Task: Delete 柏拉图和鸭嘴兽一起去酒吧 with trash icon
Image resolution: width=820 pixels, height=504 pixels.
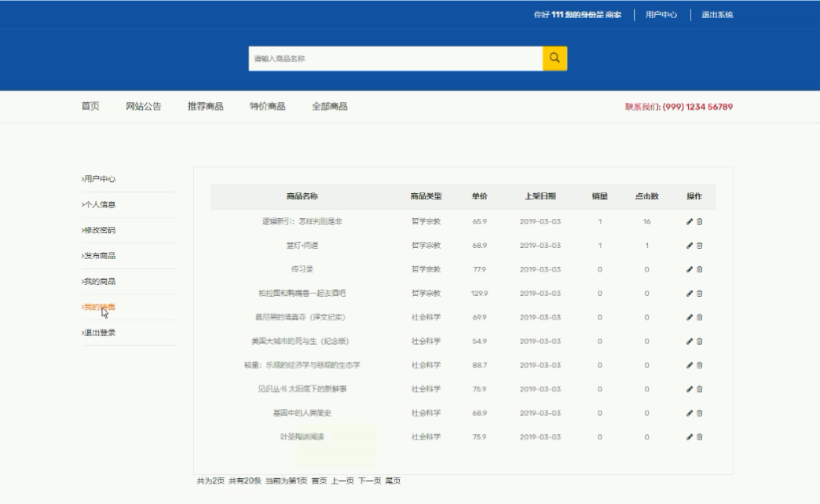Action: coord(700,294)
